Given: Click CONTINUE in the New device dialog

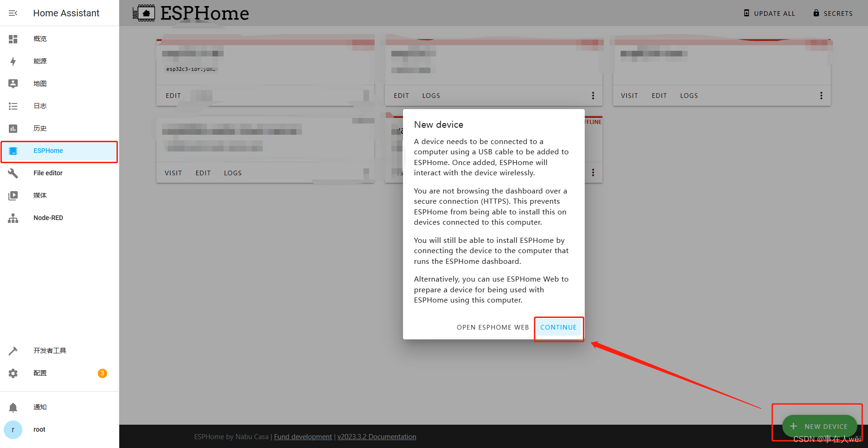Looking at the screenshot, I should coord(558,327).
